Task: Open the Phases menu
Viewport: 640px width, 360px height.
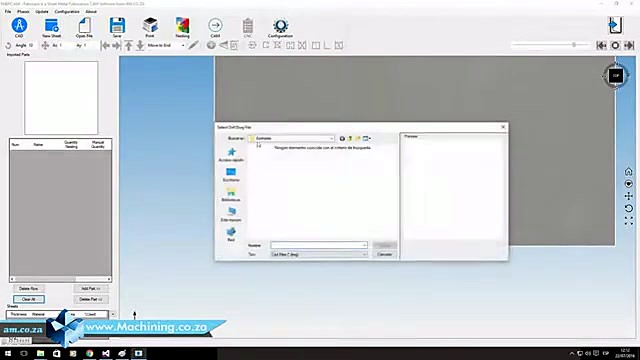Action: coord(23,11)
